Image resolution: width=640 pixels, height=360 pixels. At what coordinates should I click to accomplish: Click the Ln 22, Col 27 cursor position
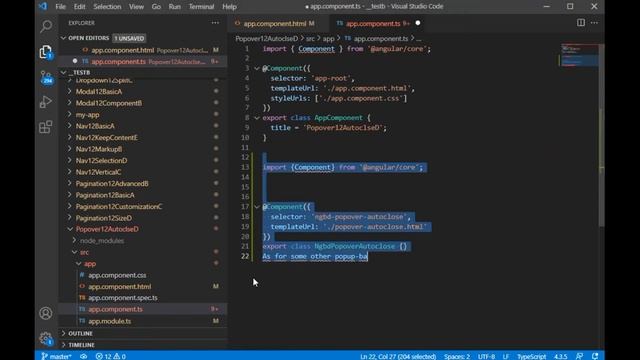click(x=398, y=356)
